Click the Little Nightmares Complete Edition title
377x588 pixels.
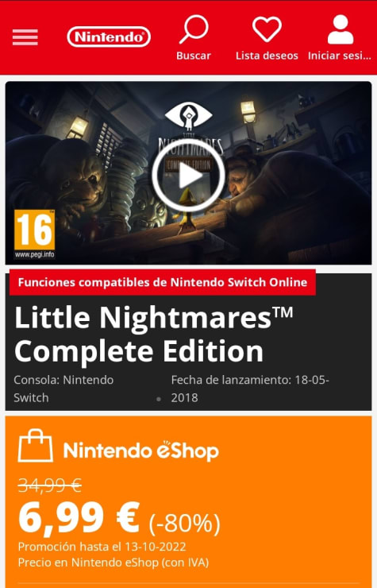[154, 334]
